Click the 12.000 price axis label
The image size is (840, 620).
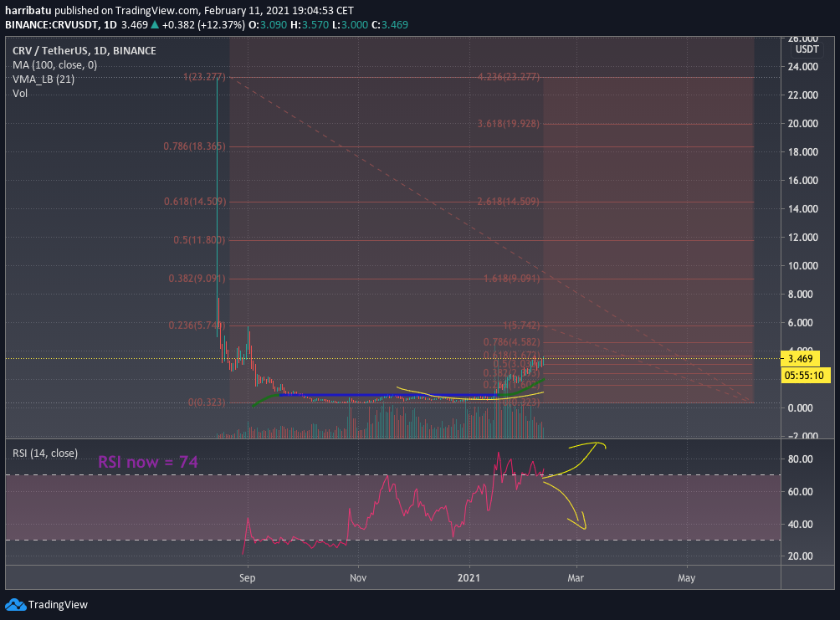click(802, 237)
